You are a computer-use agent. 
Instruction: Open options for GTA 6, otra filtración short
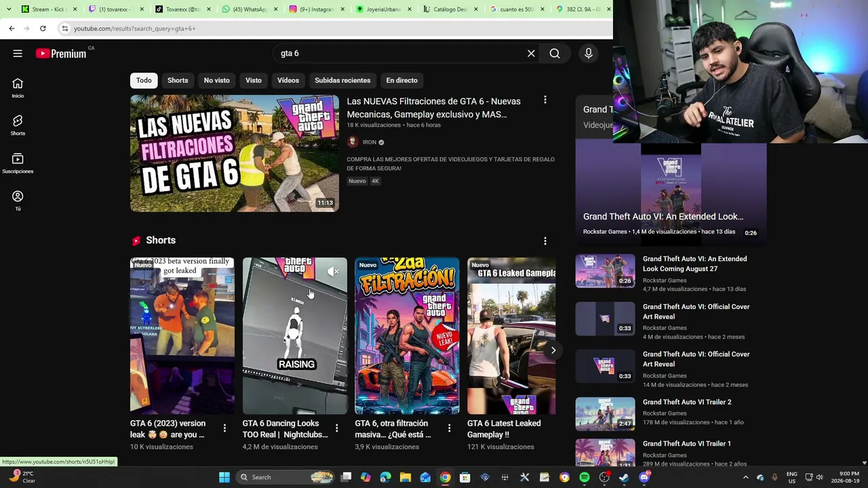tap(449, 428)
